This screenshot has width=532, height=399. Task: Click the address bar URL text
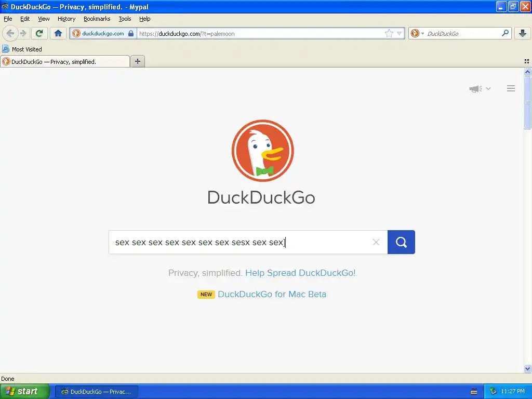click(x=187, y=34)
